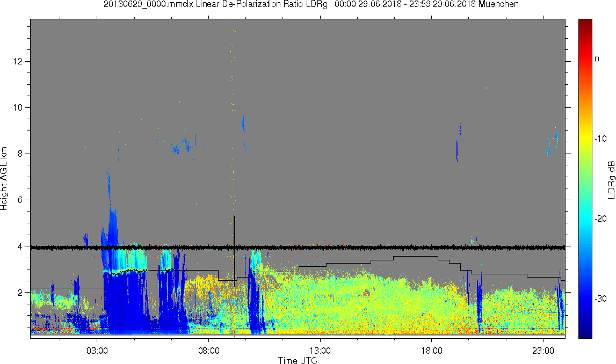The image size is (616, 364).
Task: Select the time label 03:00
Action: coord(97,351)
